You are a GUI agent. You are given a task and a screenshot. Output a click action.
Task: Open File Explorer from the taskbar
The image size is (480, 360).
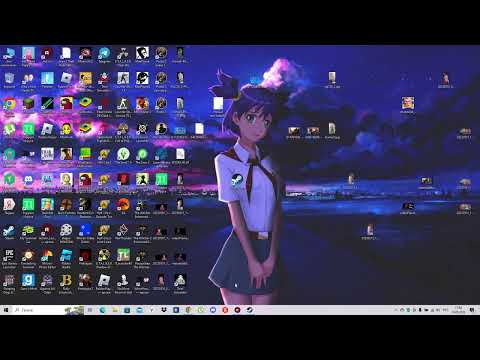[x=115, y=310]
